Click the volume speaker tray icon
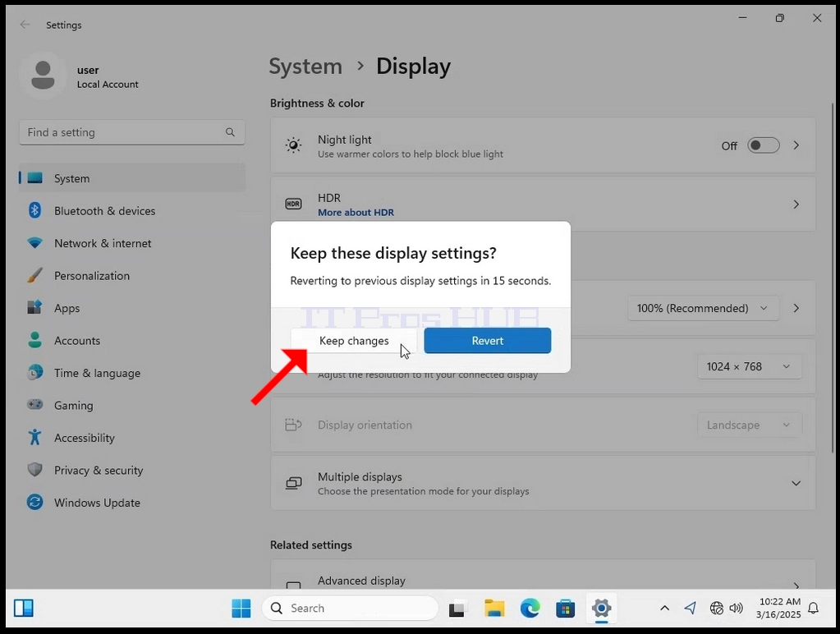 pos(737,608)
